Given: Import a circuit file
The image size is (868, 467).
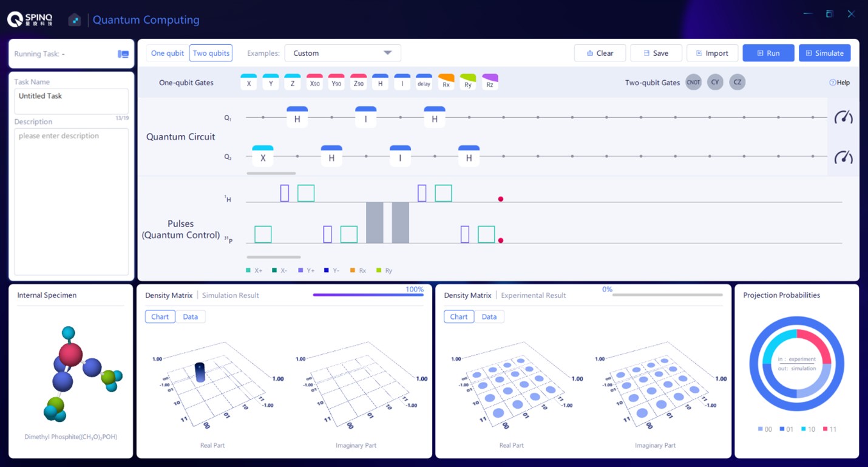Looking at the screenshot, I should click(712, 53).
